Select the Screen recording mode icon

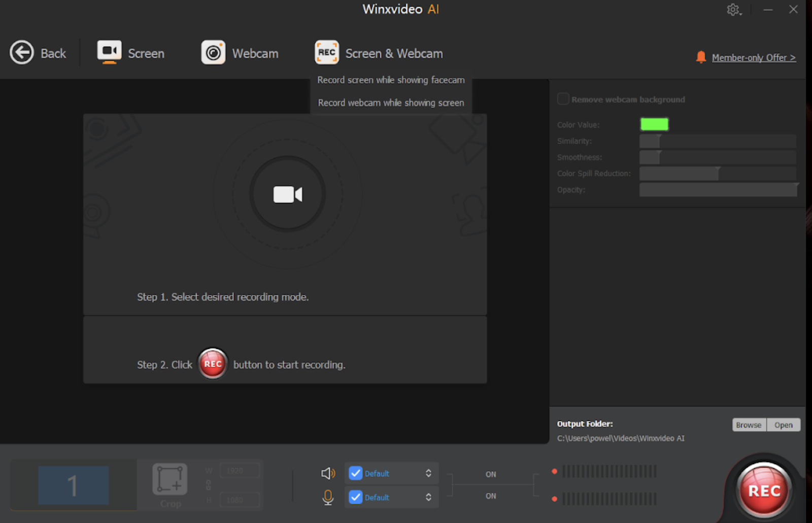[x=109, y=52]
